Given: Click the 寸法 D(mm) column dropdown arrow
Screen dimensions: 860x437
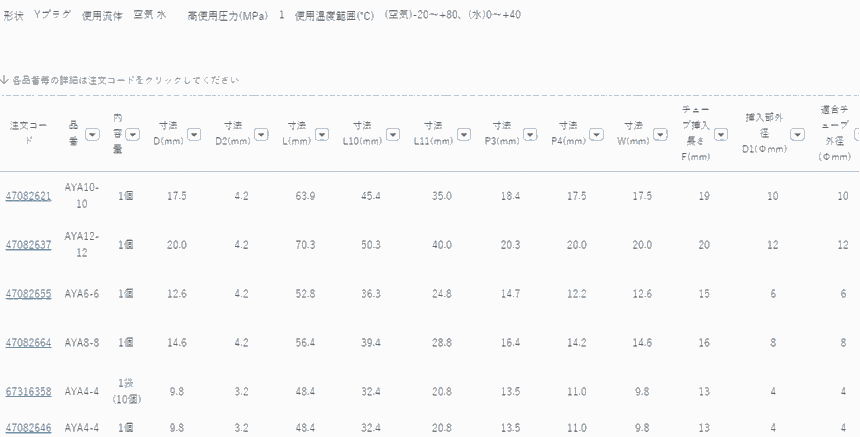Looking at the screenshot, I should coord(194,134).
